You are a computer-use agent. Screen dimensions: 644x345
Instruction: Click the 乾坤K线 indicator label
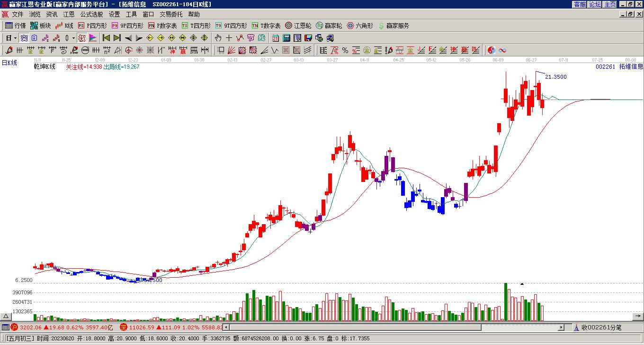(45, 67)
